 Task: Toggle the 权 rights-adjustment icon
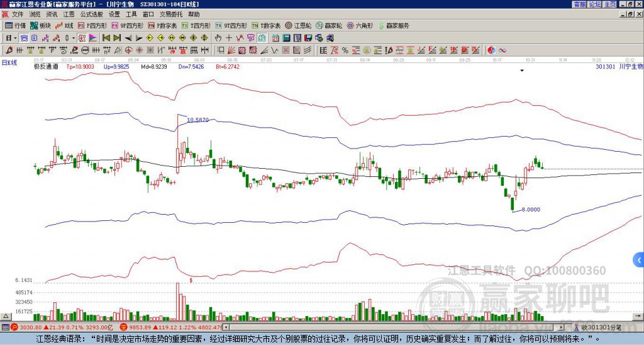click(x=81, y=38)
